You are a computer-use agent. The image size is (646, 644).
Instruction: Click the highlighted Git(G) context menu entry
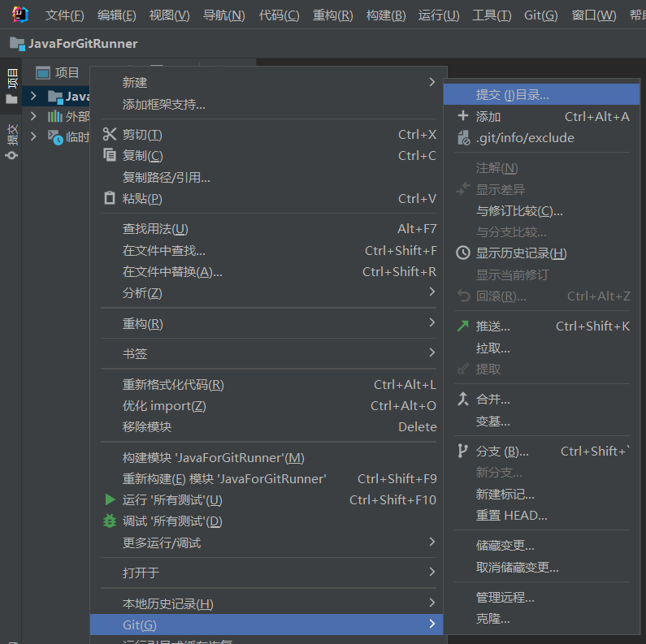pos(267,625)
